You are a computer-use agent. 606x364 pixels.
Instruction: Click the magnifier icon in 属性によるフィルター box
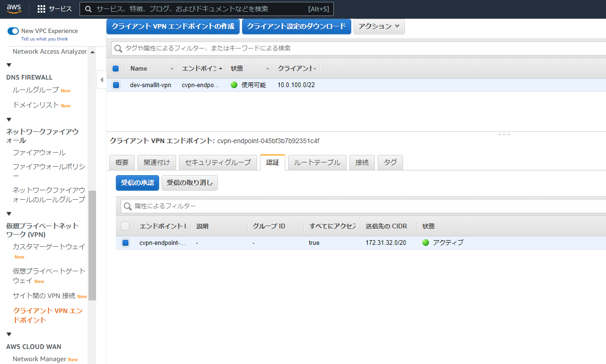click(x=127, y=206)
